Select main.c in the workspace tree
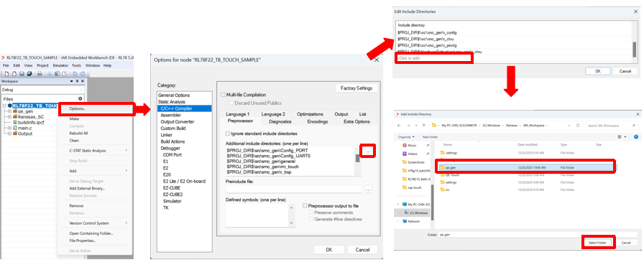Image resolution: width=644 pixels, height=270 pixels. click(x=22, y=128)
